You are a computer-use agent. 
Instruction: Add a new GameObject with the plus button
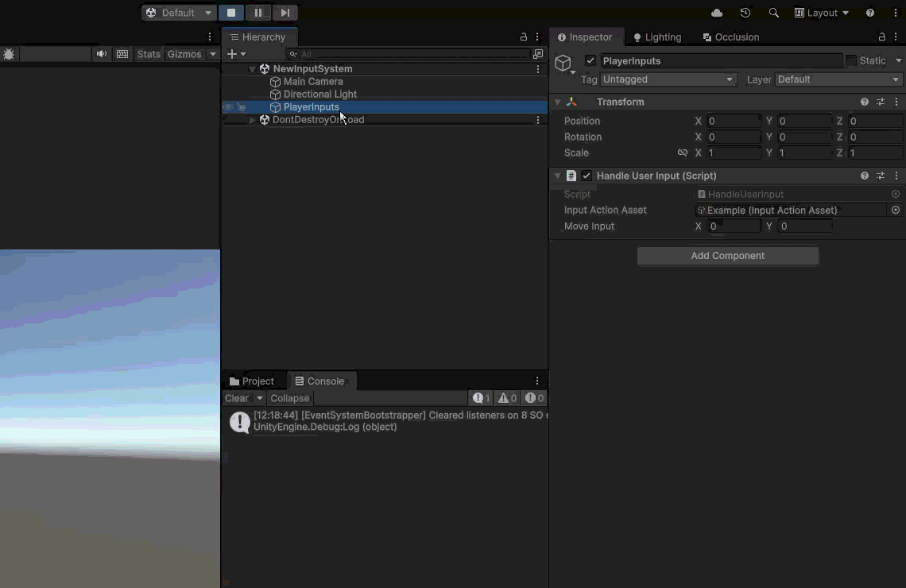click(232, 54)
